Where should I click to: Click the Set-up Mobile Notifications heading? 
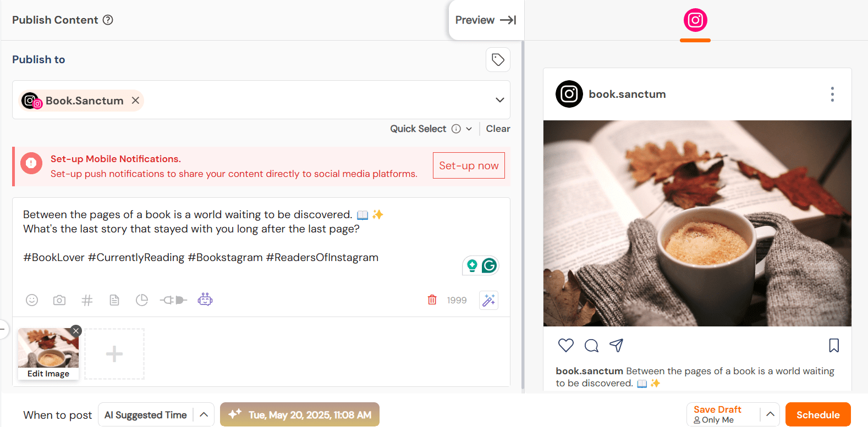[x=116, y=159]
